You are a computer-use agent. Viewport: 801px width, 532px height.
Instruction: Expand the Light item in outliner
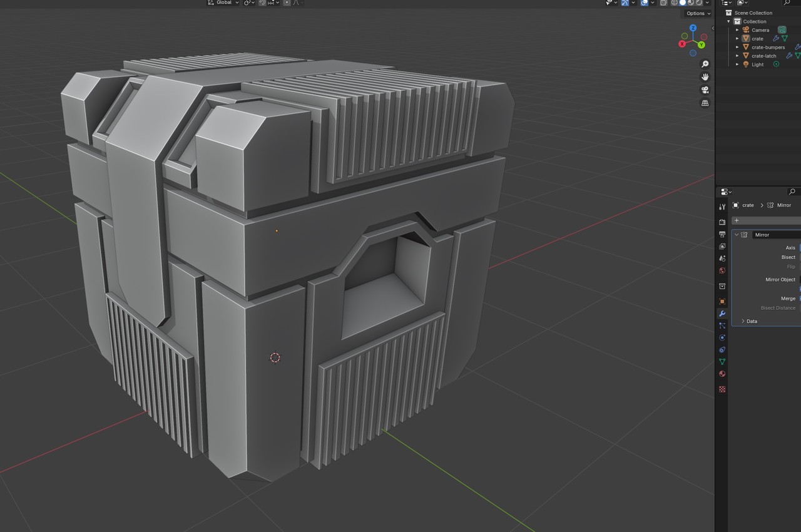tap(737, 64)
